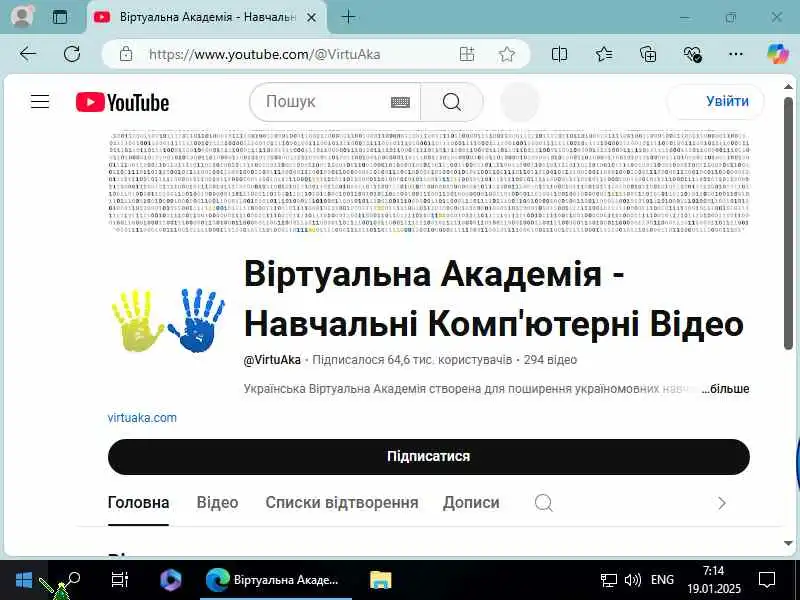Open the volume control tray icon
The width and height of the screenshot is (800, 600).
pyautogui.click(x=633, y=580)
